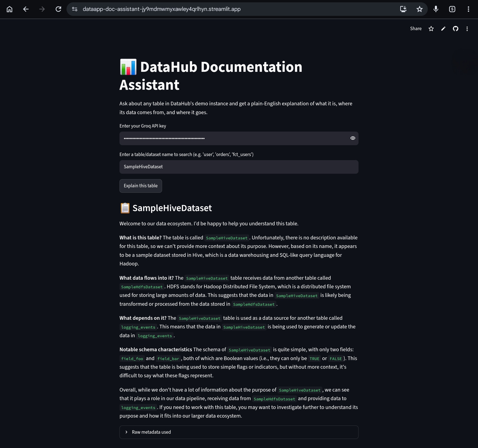Expand the Raw metadata used section
This screenshot has width=478, height=448.
[x=239, y=432]
